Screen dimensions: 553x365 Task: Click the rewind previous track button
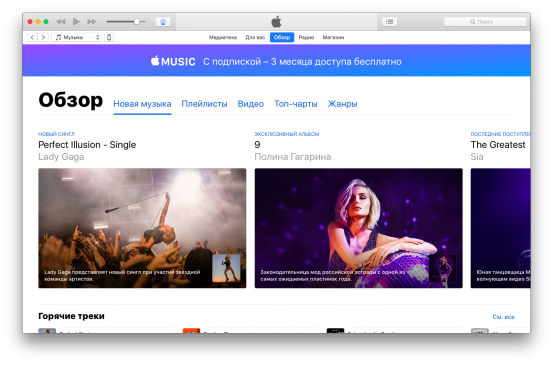(61, 22)
